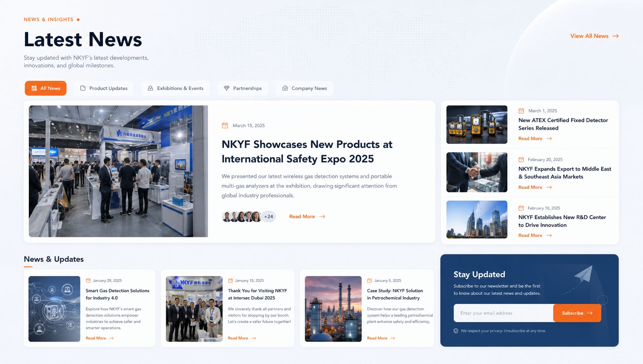Click the document icon in Product Updates

tap(83, 88)
